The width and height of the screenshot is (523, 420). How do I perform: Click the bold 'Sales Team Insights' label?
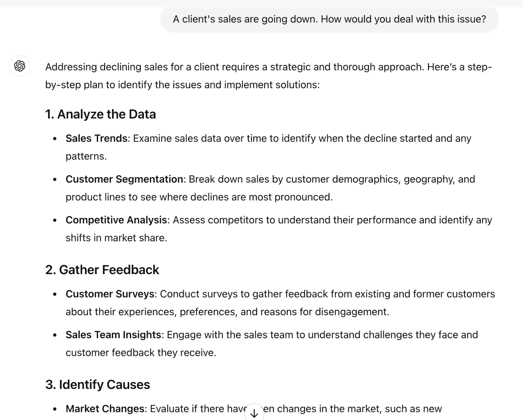click(x=113, y=335)
